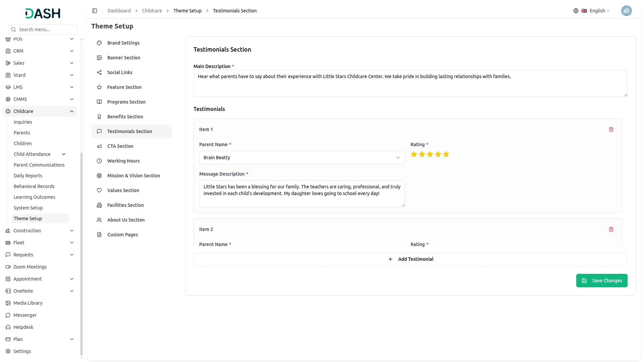
Task: Open the English language dropdown
Action: pyautogui.click(x=599, y=11)
